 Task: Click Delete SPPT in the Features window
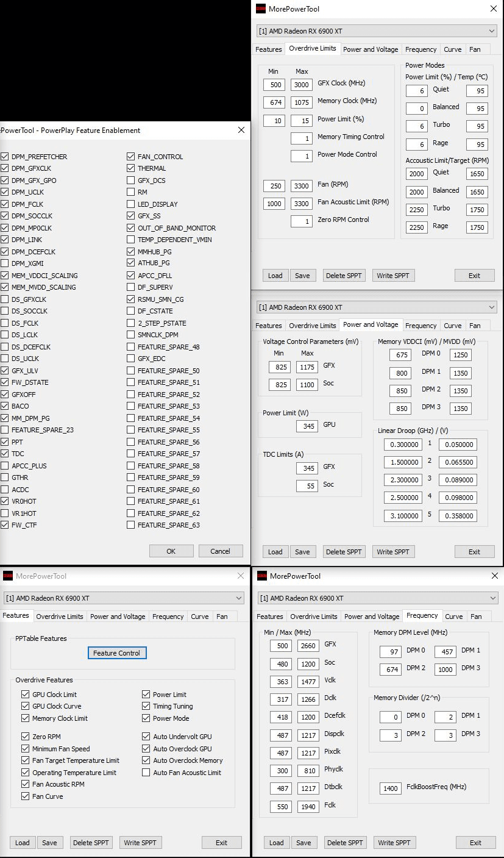91,843
